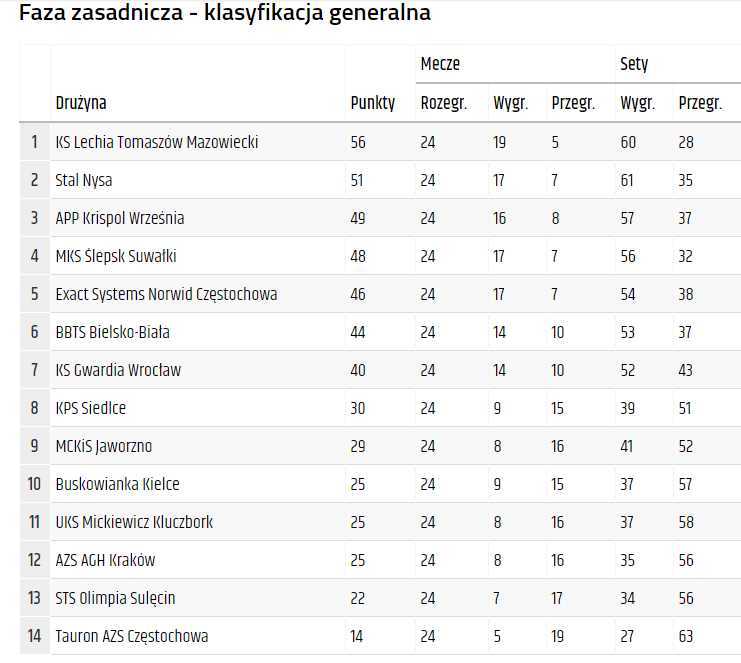Click the page heading Faza zasadnicza
Image resolution: width=741 pixels, height=663 pixels.
point(225,14)
